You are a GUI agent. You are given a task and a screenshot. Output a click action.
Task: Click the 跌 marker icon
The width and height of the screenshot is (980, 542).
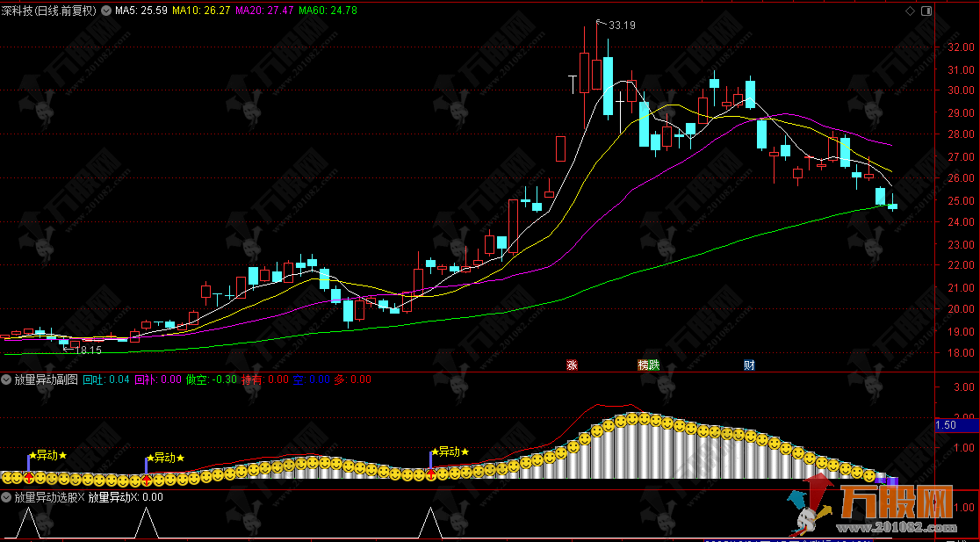click(653, 365)
